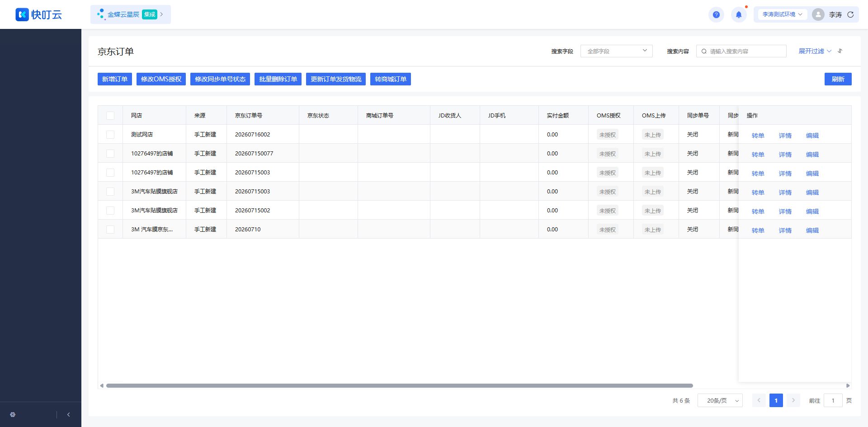Check the box for order 20260716002
The width and height of the screenshot is (868, 427).
click(110, 135)
